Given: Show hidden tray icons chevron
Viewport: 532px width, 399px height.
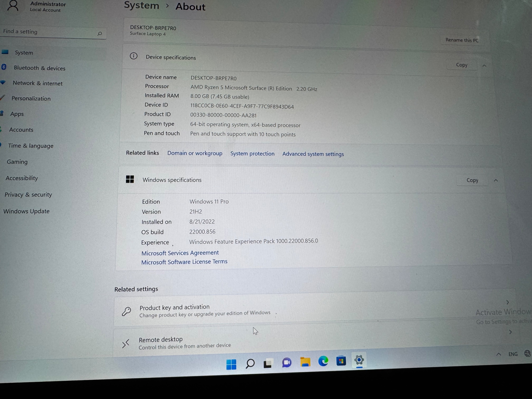Looking at the screenshot, I should 499,354.
